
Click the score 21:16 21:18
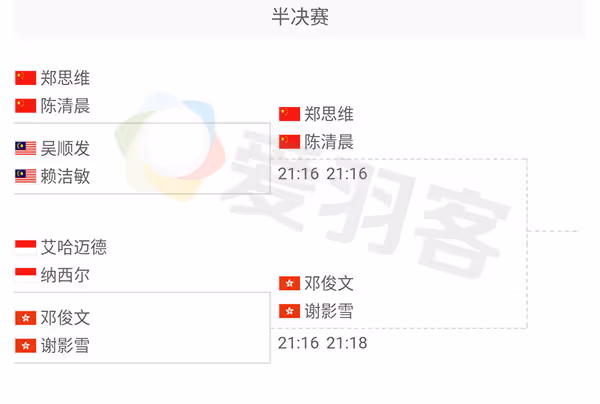[x=323, y=343]
